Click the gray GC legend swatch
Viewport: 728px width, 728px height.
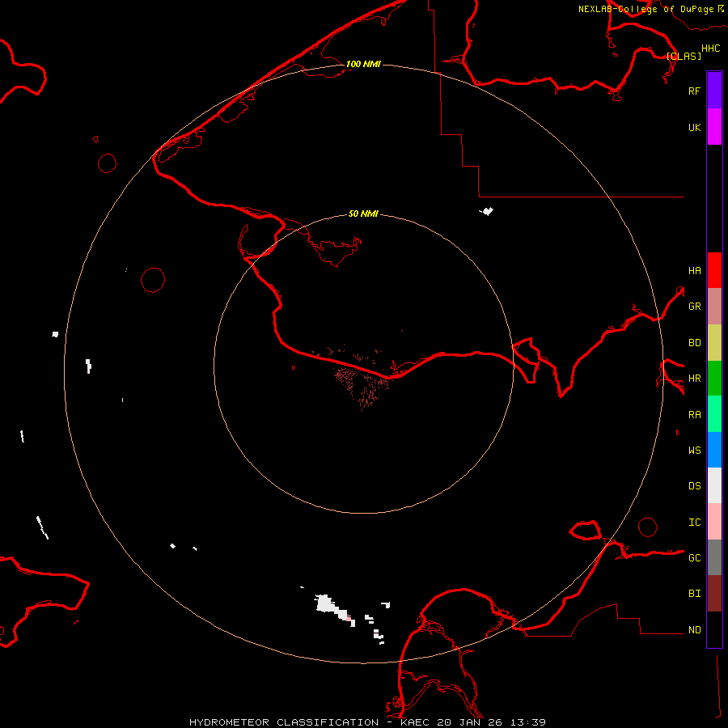[x=714, y=557]
